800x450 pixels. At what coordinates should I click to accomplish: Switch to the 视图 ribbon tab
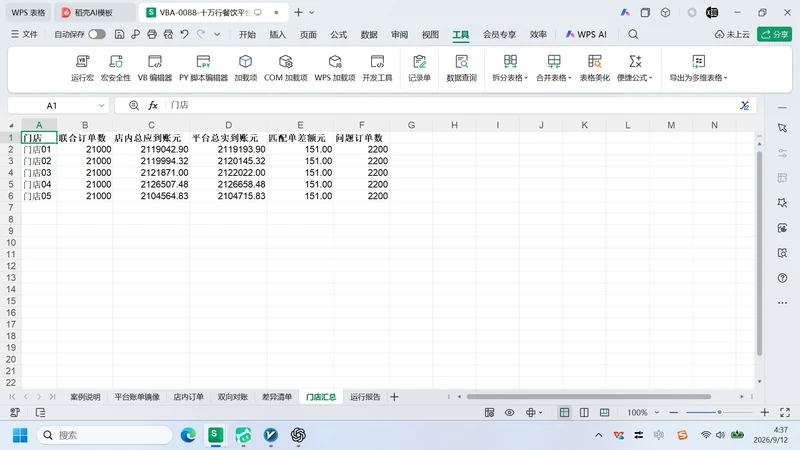pos(430,34)
